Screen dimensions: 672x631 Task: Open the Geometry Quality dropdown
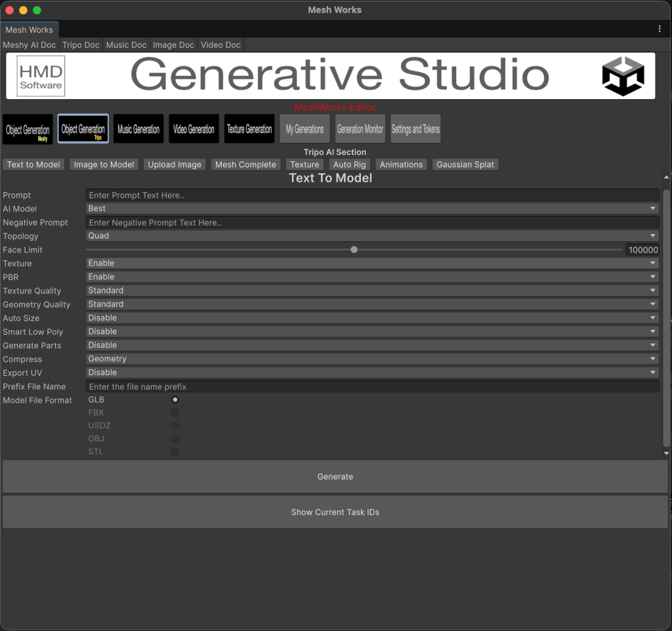click(372, 304)
